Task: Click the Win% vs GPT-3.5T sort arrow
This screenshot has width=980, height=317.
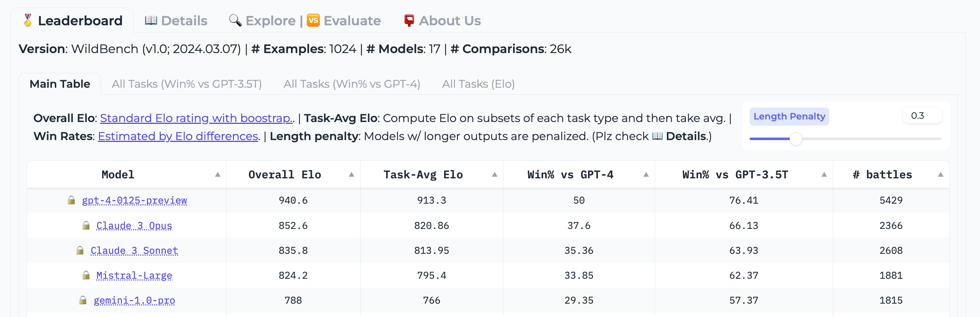Action: click(824, 175)
